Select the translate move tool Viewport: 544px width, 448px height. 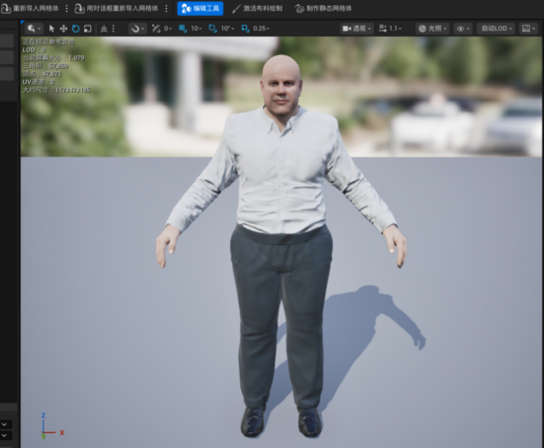(x=63, y=28)
